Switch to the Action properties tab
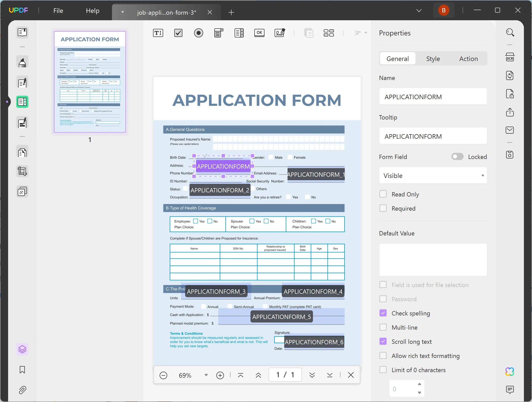 [x=469, y=58]
